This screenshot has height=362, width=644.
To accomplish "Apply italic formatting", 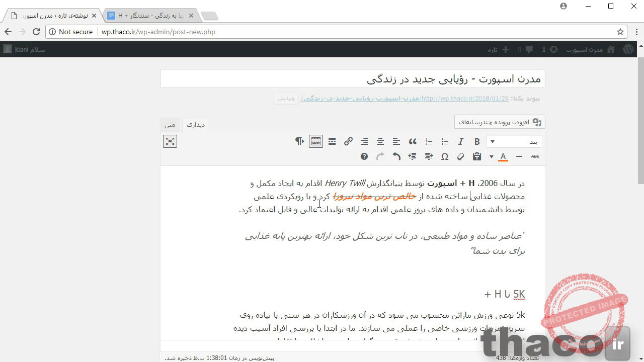I will click(x=461, y=141).
